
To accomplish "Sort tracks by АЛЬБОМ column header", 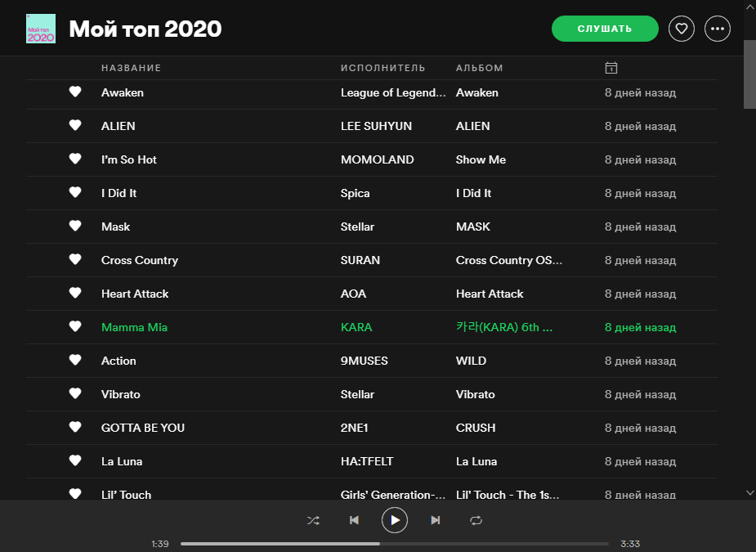I will coord(479,68).
